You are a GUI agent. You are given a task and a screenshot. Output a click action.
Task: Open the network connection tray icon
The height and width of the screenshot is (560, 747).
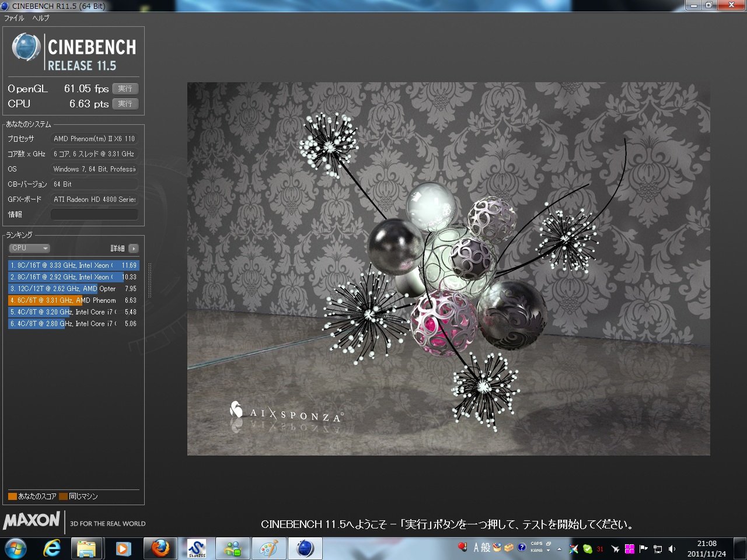pos(658,549)
